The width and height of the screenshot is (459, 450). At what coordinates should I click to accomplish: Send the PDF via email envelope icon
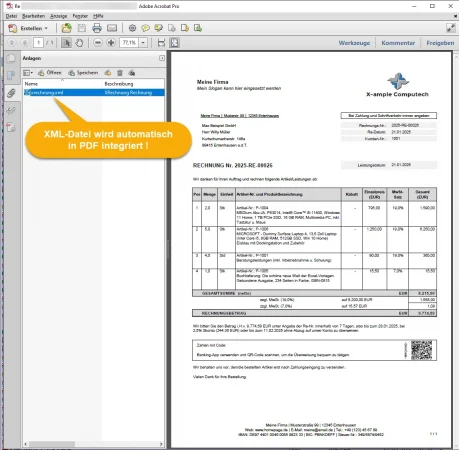(x=112, y=28)
